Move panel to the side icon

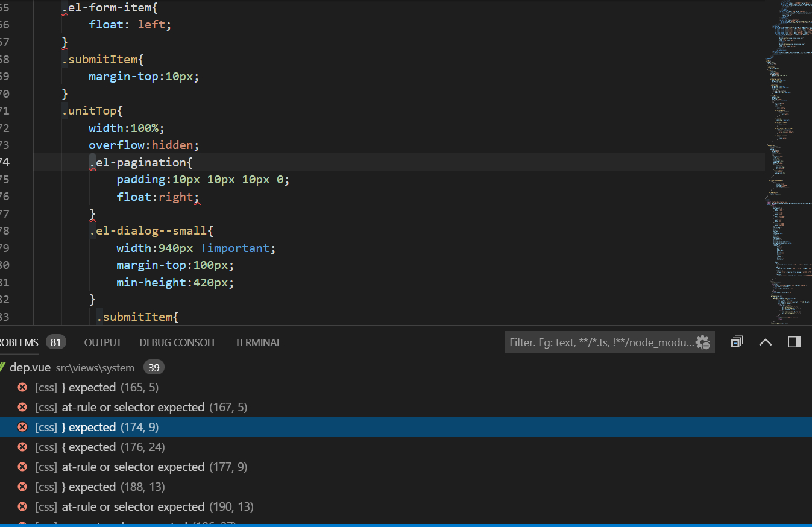click(795, 342)
